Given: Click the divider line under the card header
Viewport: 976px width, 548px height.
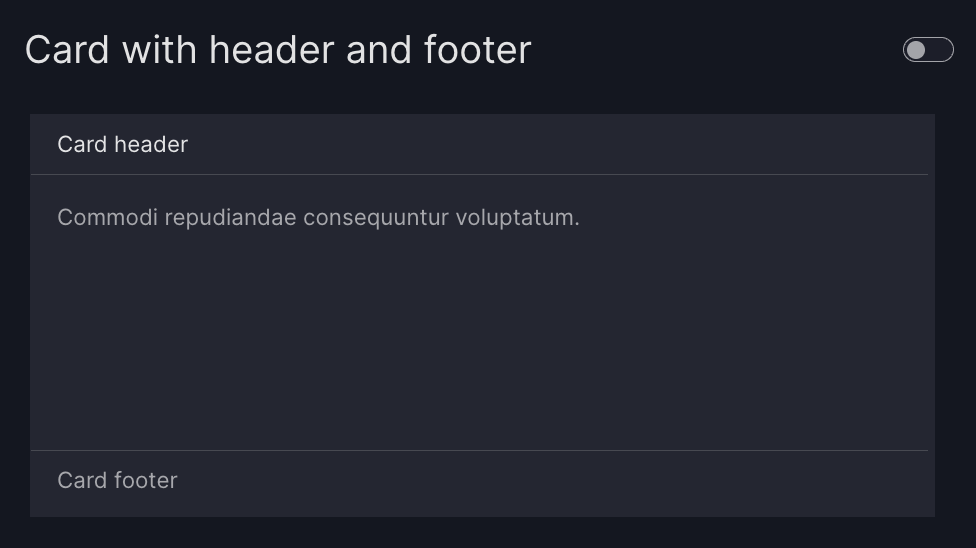Looking at the screenshot, I should coord(480,175).
